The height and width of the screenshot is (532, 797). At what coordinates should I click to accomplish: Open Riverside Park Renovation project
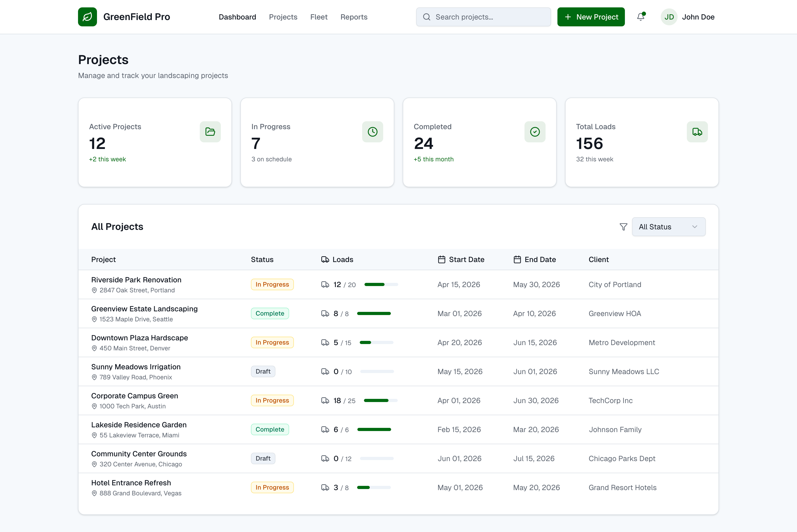pyautogui.click(x=136, y=279)
